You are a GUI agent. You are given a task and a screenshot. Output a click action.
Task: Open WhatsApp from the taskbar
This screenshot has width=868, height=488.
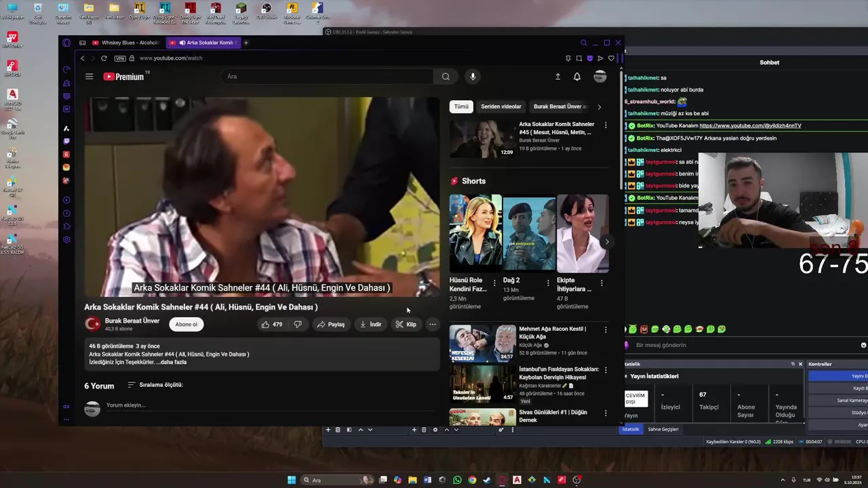[x=457, y=480]
